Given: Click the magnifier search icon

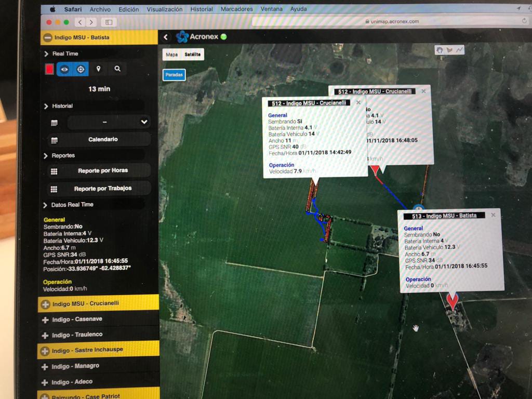Looking at the screenshot, I should [117, 69].
